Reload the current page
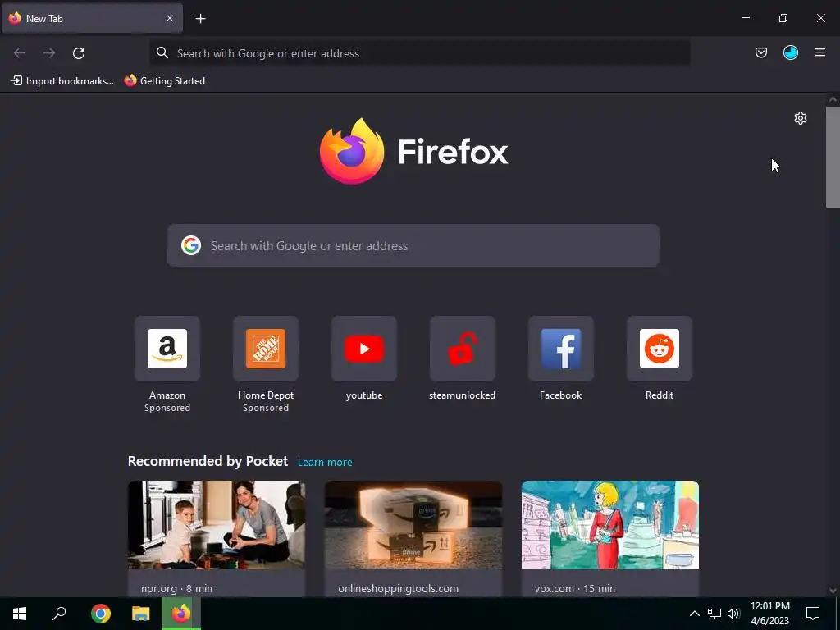The height and width of the screenshot is (630, 840). coord(79,53)
